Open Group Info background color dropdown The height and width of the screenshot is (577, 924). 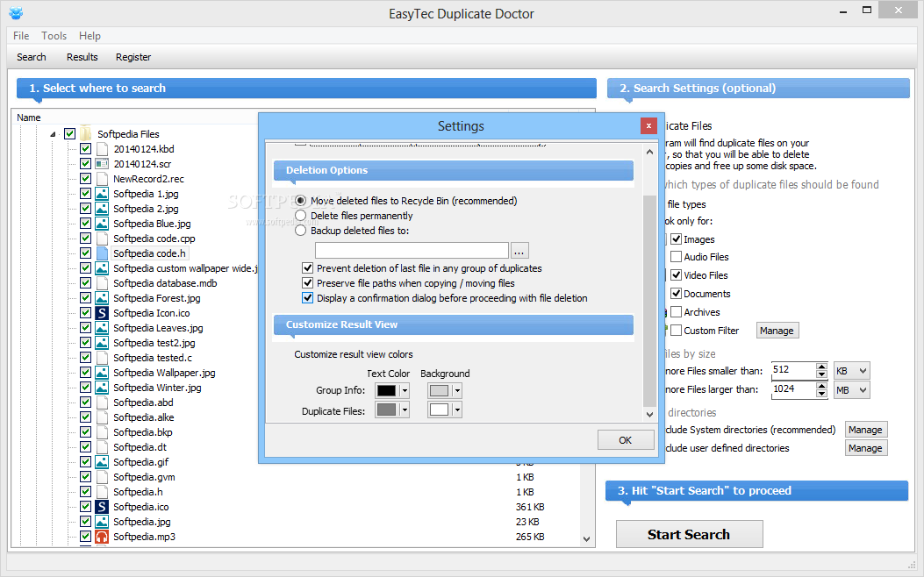click(457, 390)
